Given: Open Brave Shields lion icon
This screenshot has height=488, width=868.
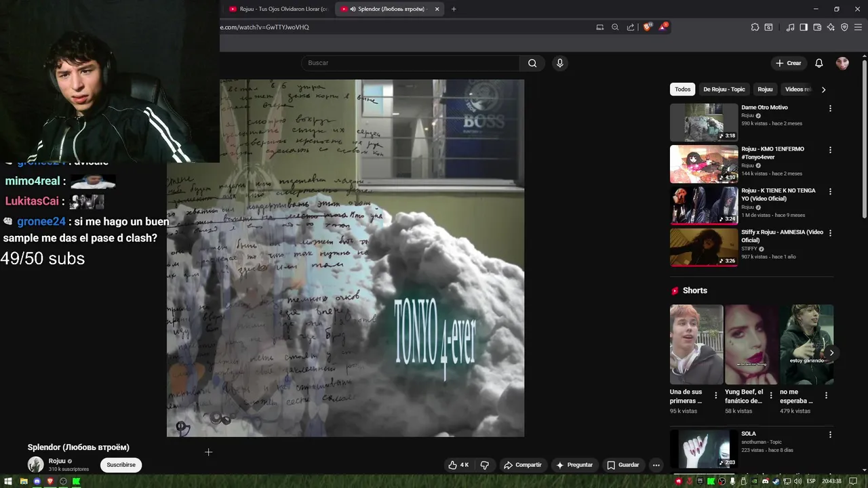Looking at the screenshot, I should (x=647, y=27).
